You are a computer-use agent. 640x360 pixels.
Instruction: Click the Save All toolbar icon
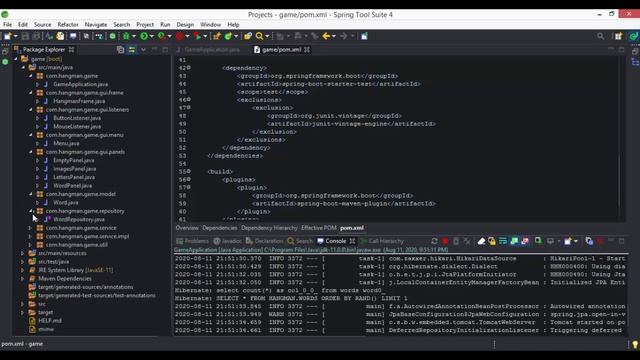36,36
